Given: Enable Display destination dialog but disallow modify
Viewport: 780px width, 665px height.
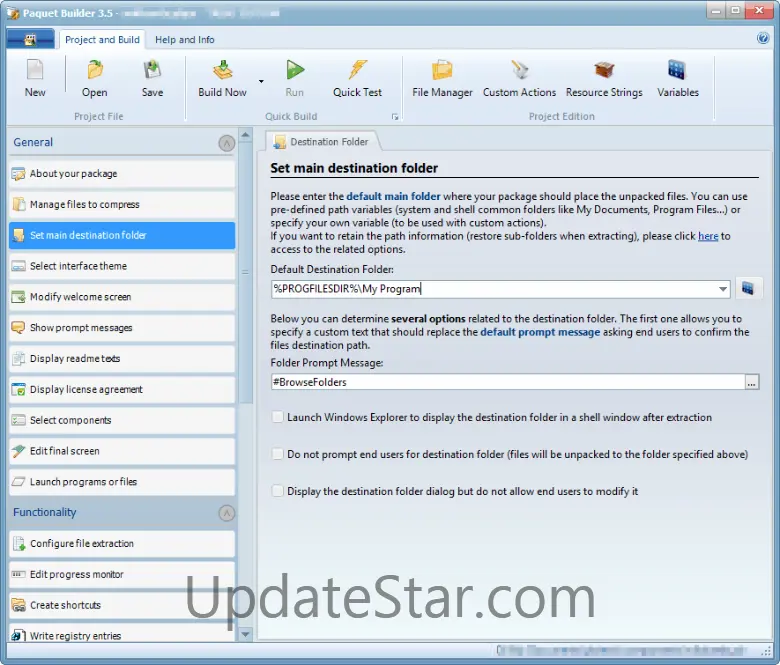Looking at the screenshot, I should pyautogui.click(x=278, y=491).
